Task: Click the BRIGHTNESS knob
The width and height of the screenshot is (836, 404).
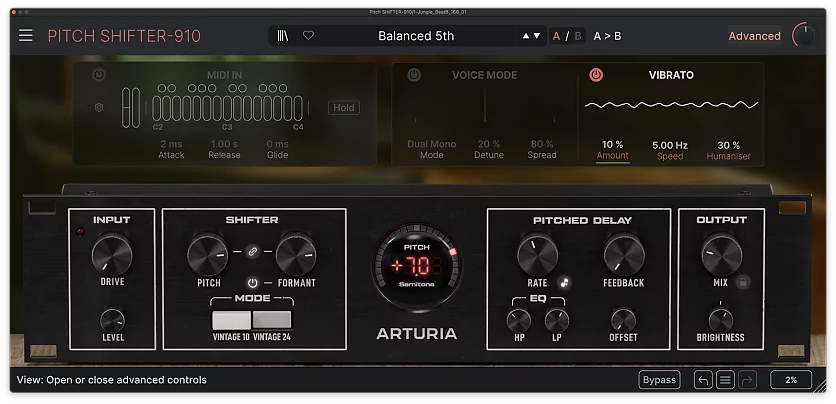Action: 721,320
